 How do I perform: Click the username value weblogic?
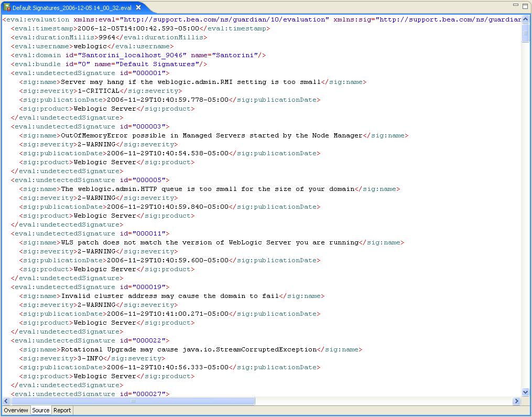(90, 46)
